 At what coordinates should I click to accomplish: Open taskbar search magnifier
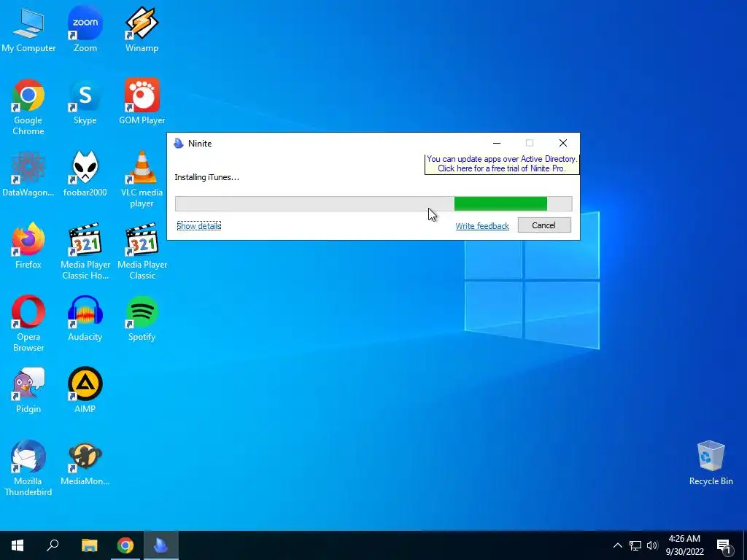click(53, 545)
